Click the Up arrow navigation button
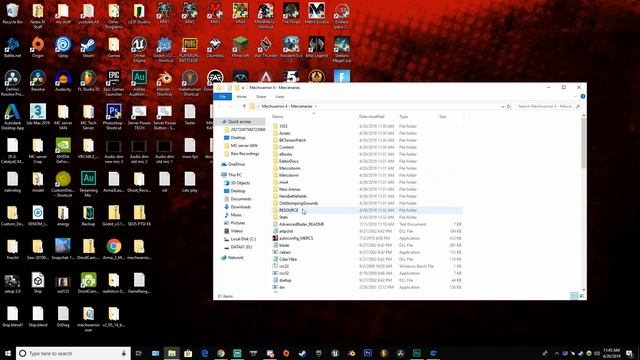The image size is (640, 360). [244, 107]
